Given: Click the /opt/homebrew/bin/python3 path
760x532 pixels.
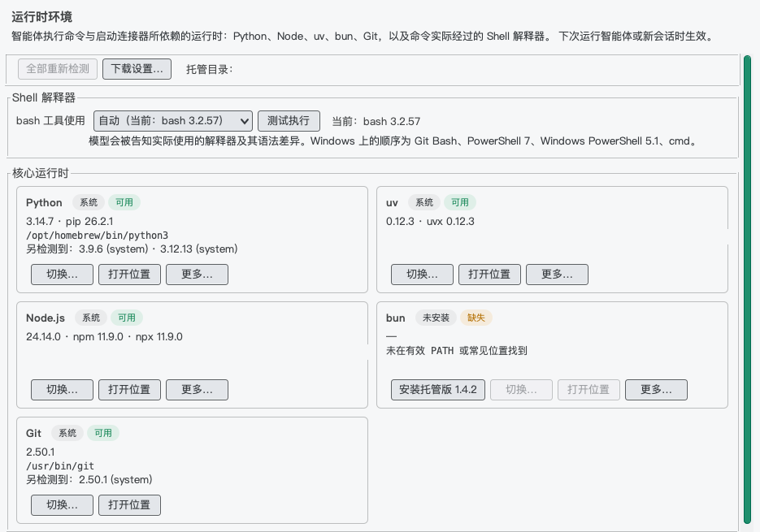Looking at the screenshot, I should [x=97, y=236].
